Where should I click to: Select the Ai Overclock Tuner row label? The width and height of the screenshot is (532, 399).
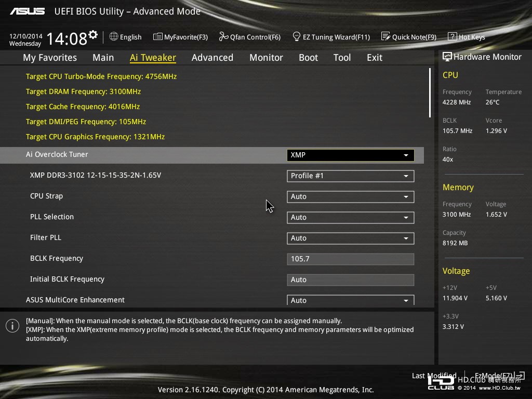coord(57,154)
